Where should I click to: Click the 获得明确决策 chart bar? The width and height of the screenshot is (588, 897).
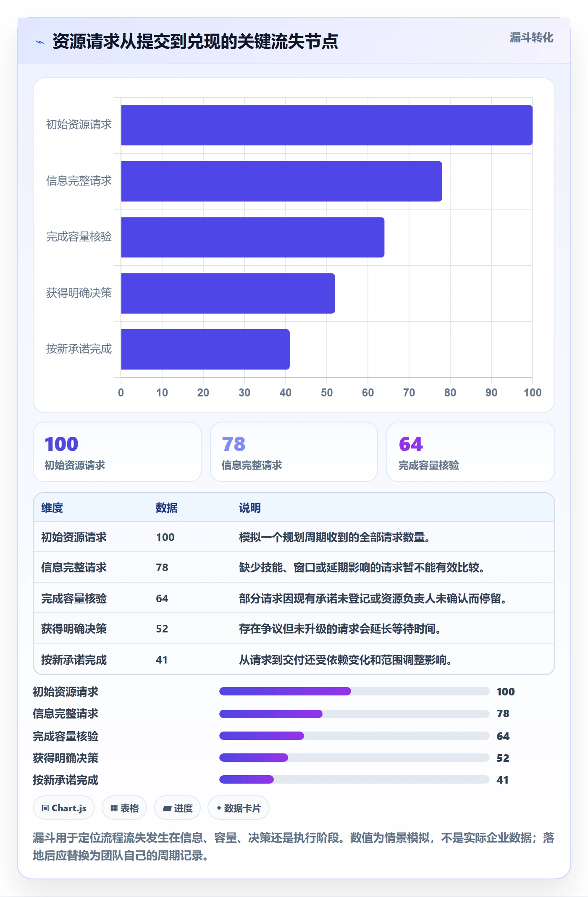tap(228, 294)
